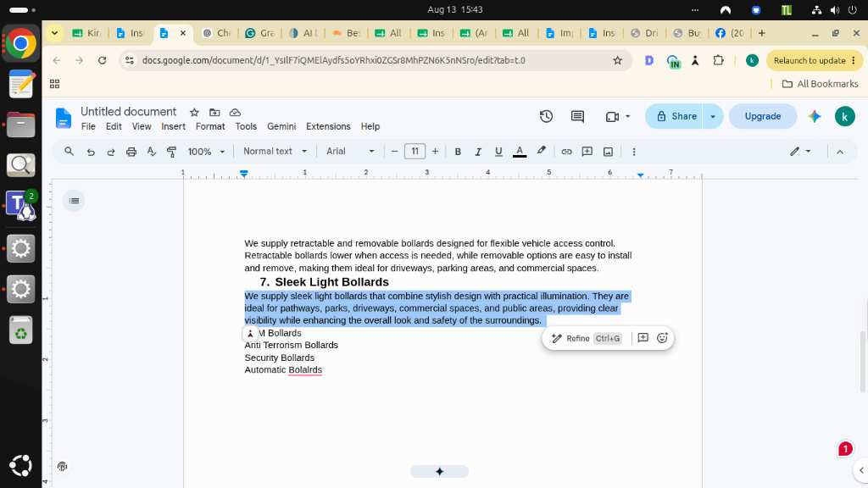
Task: Expand the Normal text style dropdown
Action: [x=275, y=152]
